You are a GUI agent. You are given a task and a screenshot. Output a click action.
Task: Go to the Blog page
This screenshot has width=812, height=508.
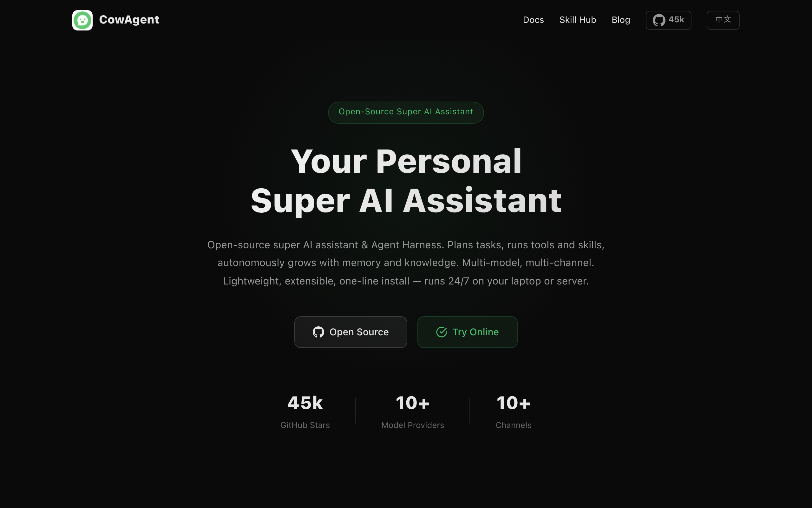621,20
